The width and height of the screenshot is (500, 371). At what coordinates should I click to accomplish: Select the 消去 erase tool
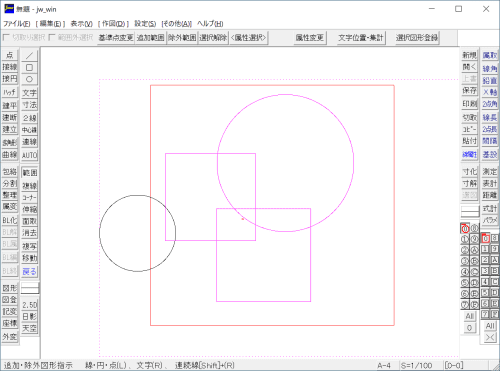tap(29, 233)
